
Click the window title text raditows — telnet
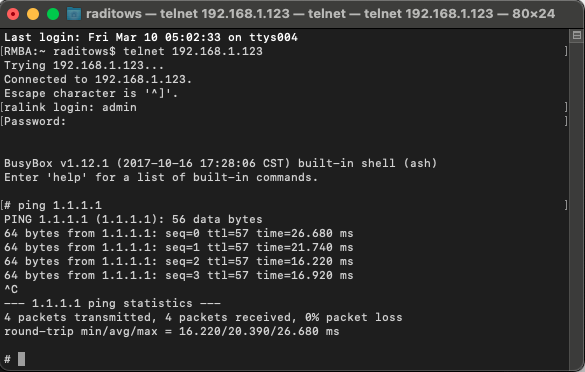point(320,14)
